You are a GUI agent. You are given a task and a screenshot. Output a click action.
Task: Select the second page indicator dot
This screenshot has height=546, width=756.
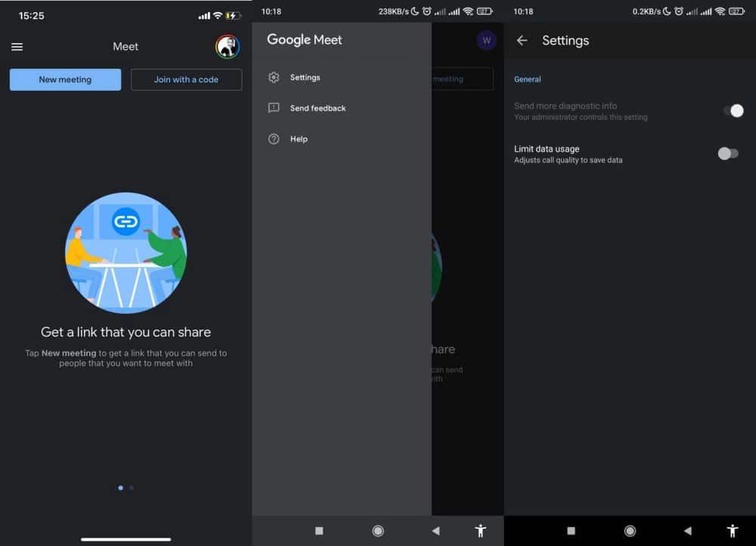(x=132, y=488)
